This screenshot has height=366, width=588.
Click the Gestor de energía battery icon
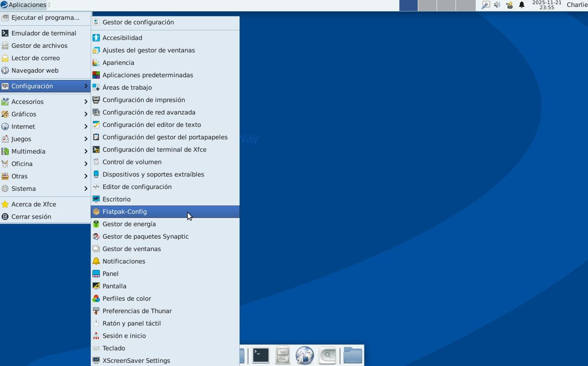click(x=96, y=224)
